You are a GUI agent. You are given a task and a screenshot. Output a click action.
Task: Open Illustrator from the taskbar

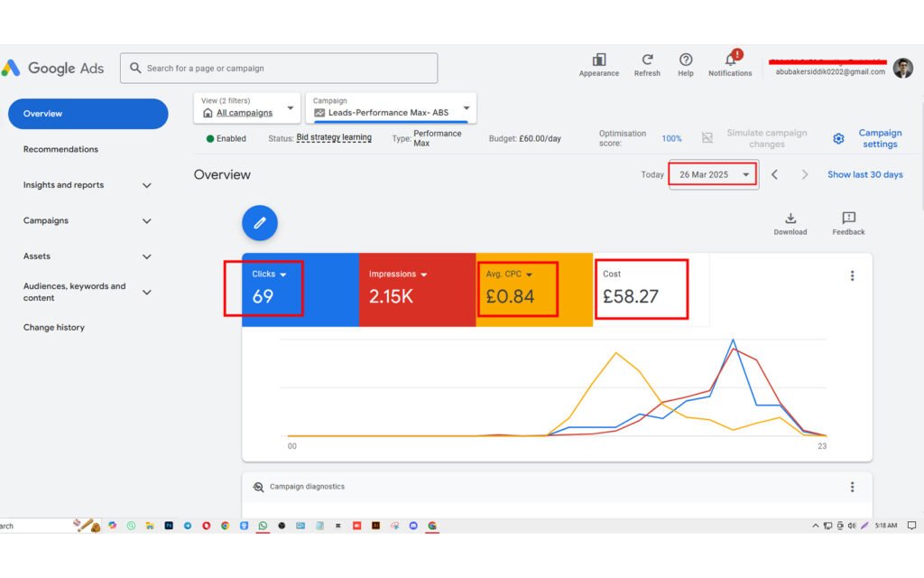click(375, 526)
